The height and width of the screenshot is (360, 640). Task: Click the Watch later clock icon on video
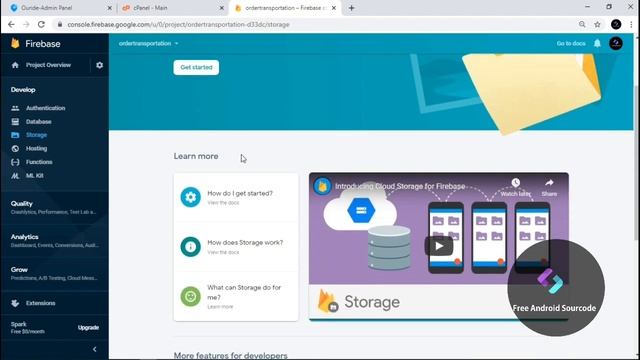coord(516,183)
